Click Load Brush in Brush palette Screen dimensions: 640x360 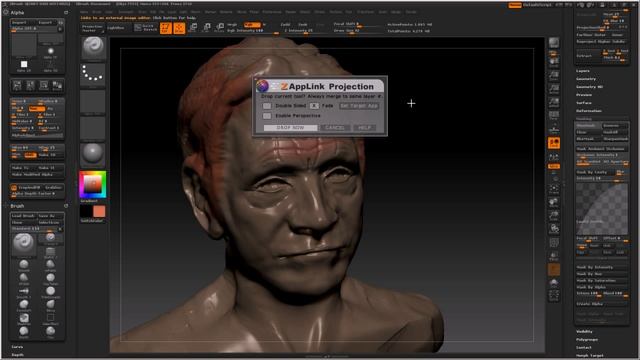click(24, 216)
